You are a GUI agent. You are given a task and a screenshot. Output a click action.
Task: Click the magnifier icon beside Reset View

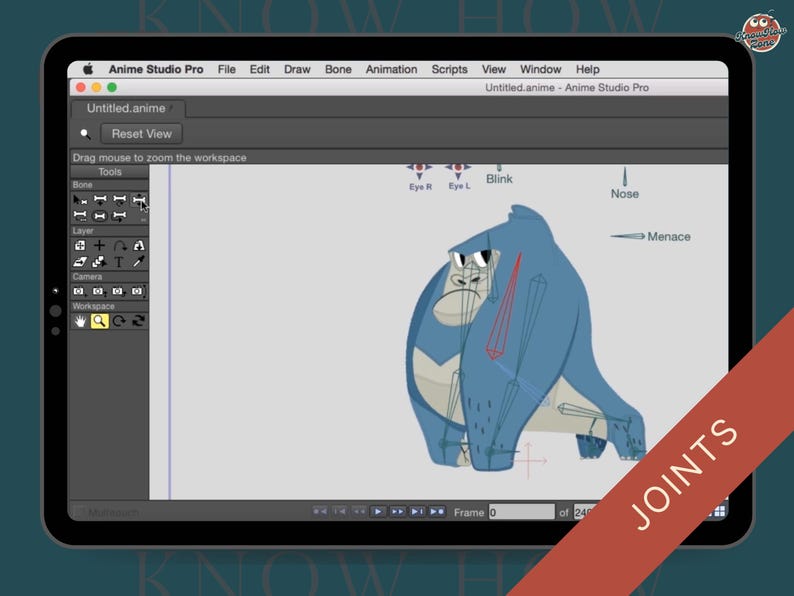point(85,134)
